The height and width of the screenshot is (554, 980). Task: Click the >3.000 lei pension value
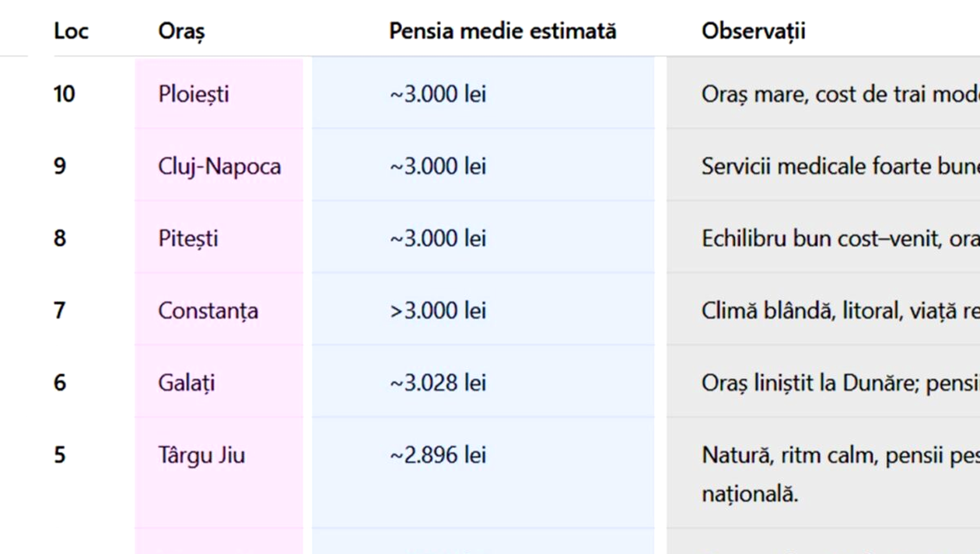[x=438, y=310]
